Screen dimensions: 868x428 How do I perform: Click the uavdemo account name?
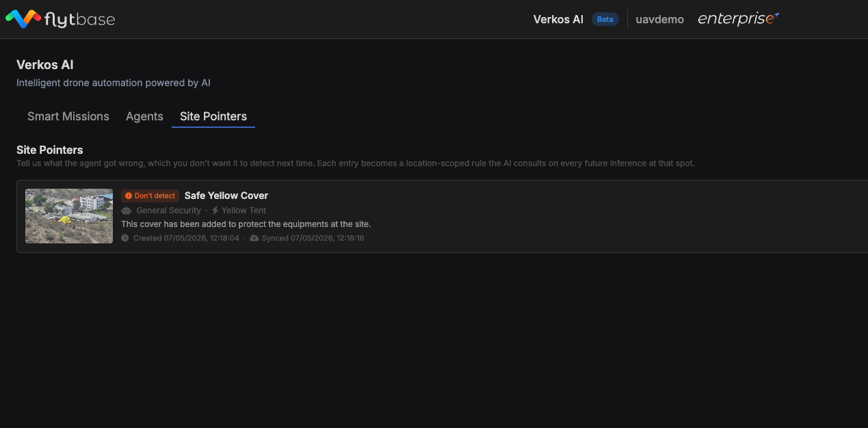pos(659,19)
